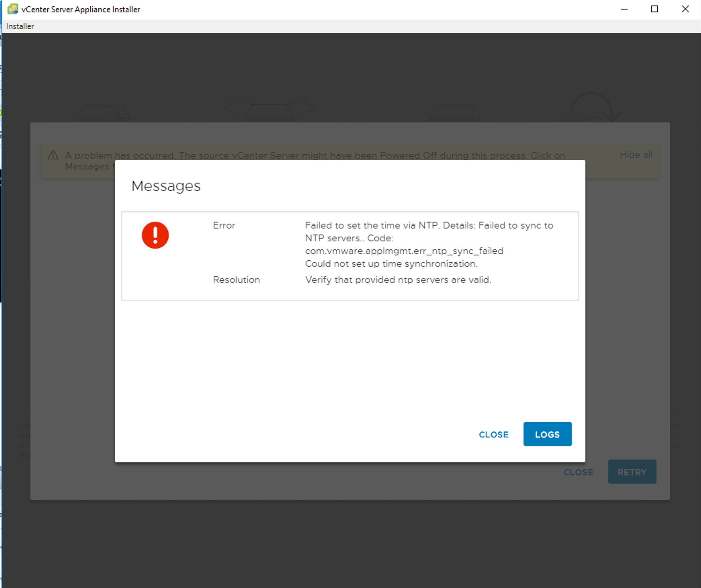Hide all warnings via Hide all link
This screenshot has height=588, width=701.
[636, 155]
